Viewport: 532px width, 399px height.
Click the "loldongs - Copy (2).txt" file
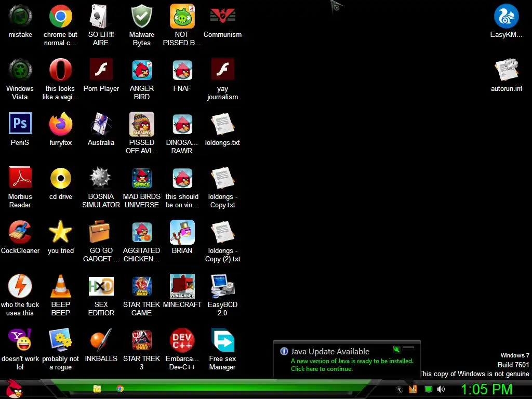222,232
